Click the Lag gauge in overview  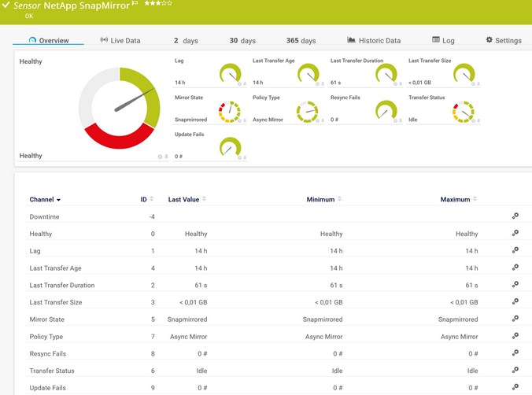pos(230,75)
